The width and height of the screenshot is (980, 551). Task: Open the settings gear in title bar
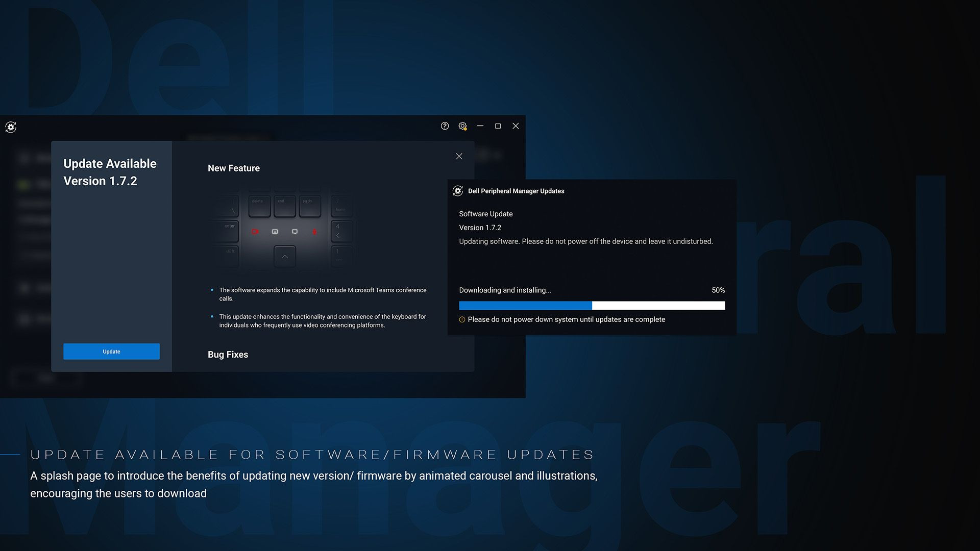pos(462,126)
